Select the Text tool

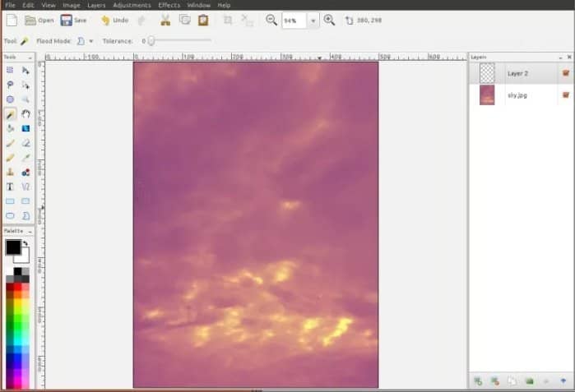pos(10,187)
